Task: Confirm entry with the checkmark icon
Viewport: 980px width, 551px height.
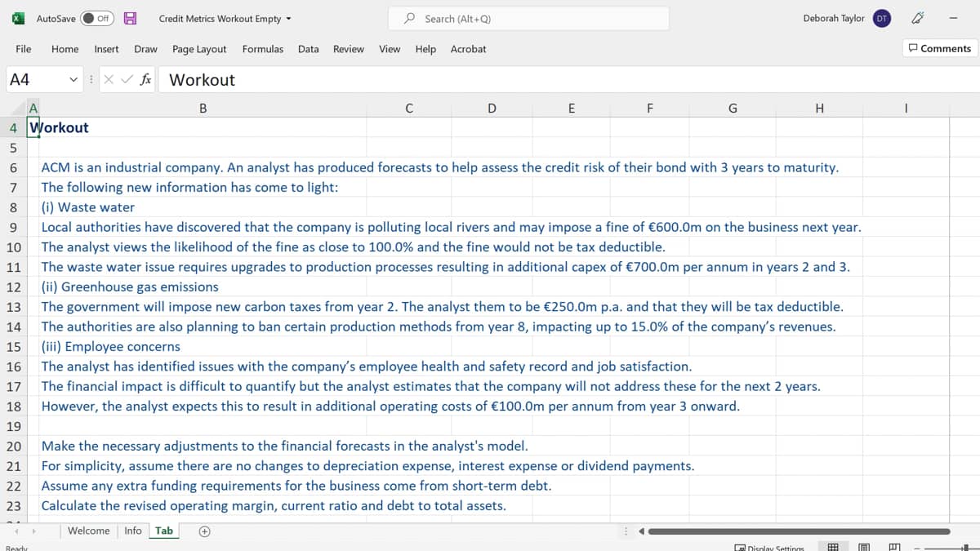Action: 127,79
